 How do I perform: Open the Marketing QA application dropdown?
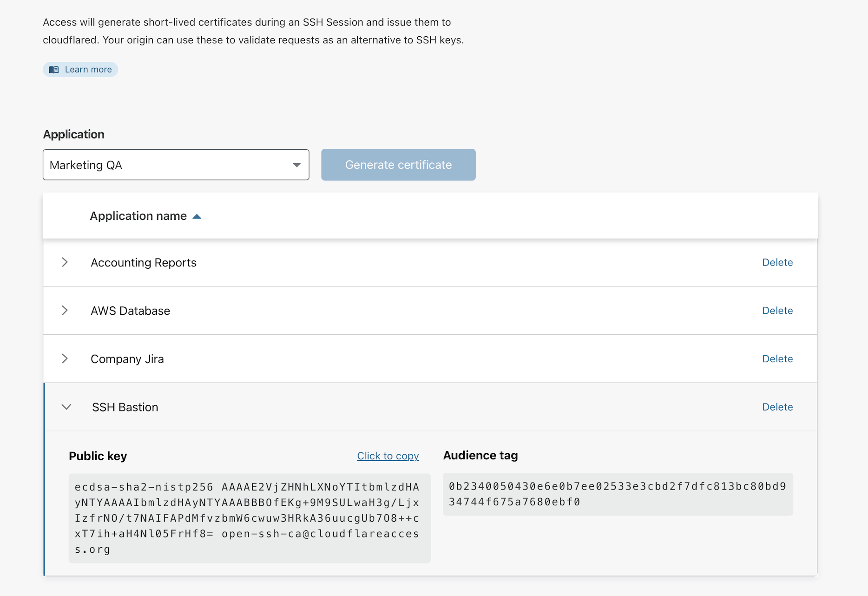click(x=176, y=165)
